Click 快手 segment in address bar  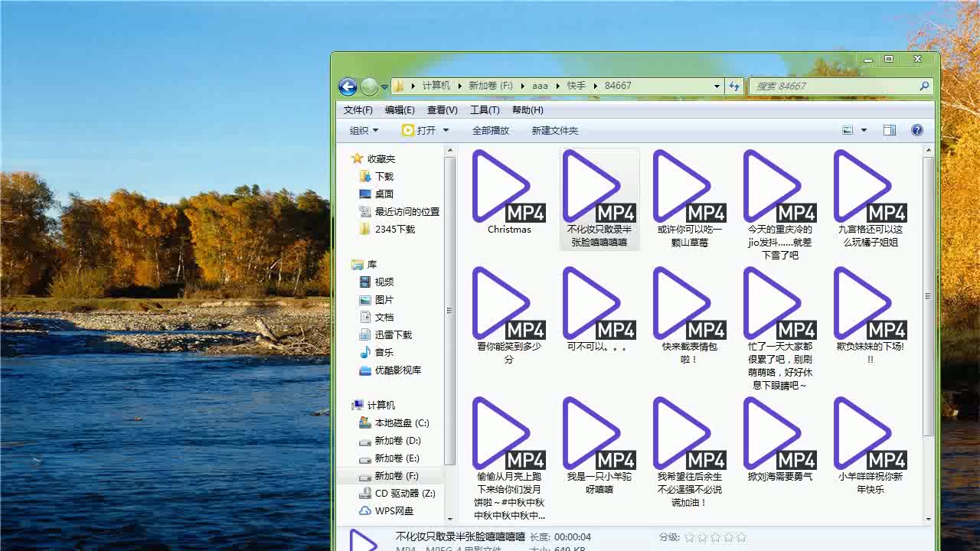coord(576,86)
